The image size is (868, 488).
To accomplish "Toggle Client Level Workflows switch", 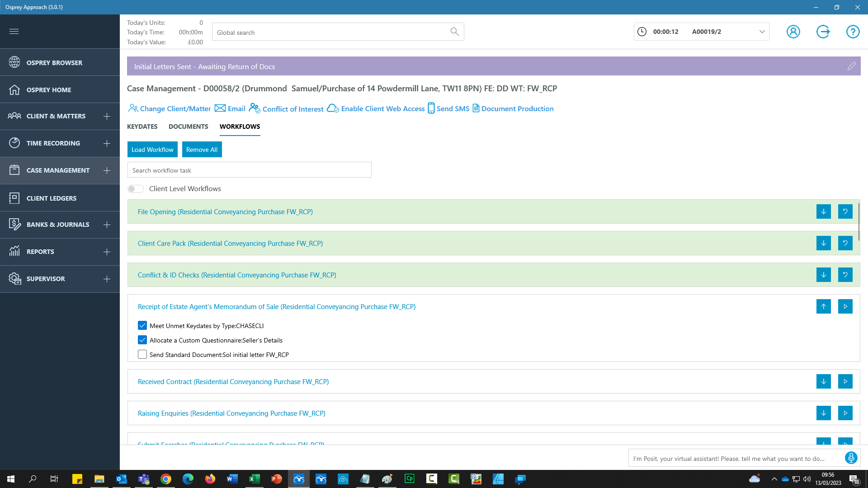I will (x=135, y=189).
